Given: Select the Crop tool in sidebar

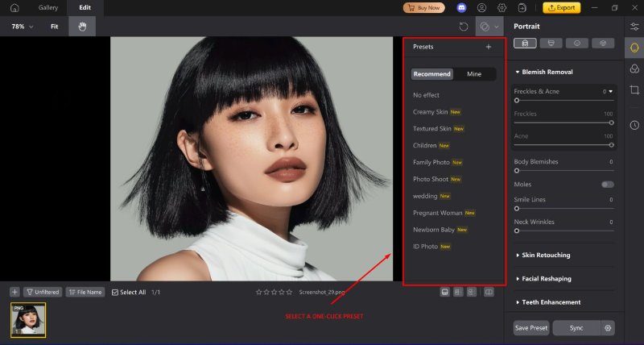Looking at the screenshot, I should 634,89.
